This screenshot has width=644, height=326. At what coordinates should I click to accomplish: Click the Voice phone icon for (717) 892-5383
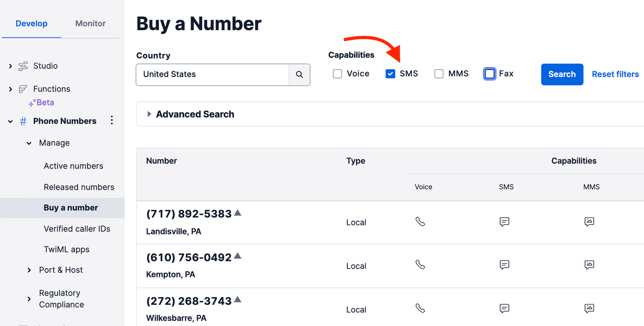coord(421,221)
